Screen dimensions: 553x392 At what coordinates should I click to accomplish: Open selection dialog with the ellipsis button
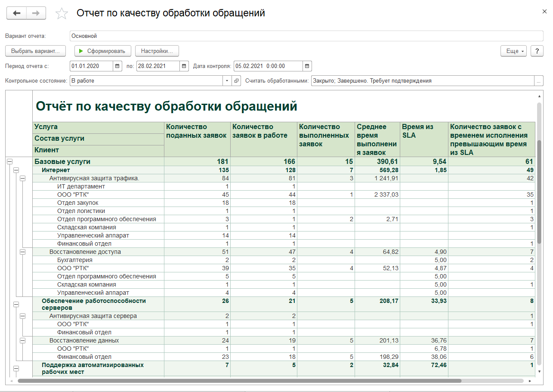point(539,81)
